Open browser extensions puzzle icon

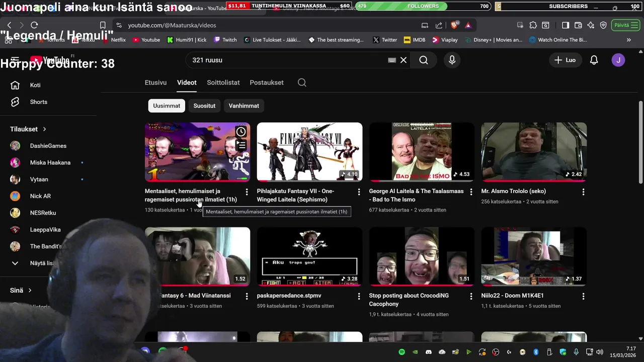click(533, 25)
